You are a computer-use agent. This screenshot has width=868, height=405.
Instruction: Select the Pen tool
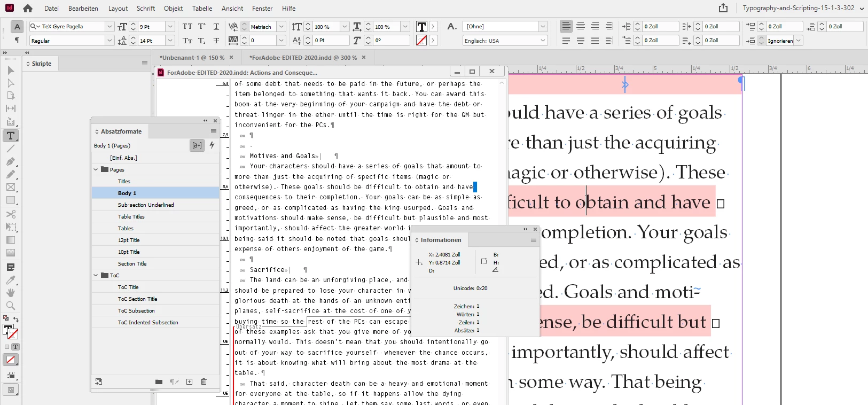11,161
